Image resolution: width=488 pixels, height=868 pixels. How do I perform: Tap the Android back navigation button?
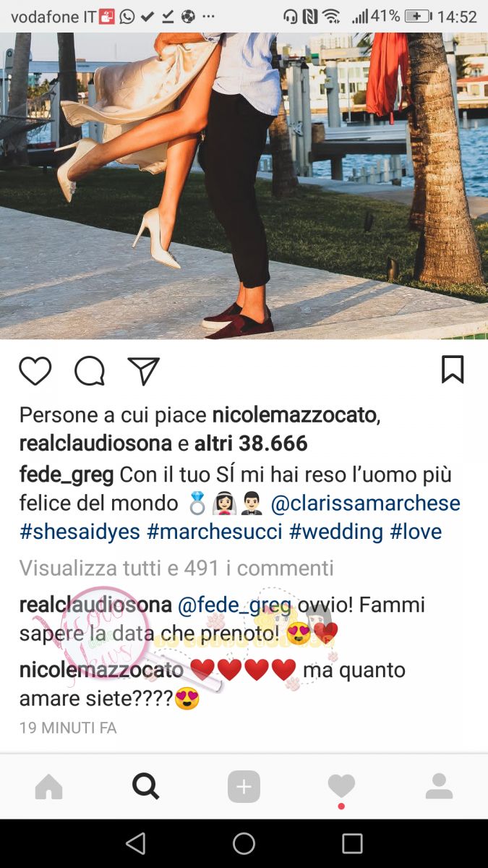click(135, 843)
